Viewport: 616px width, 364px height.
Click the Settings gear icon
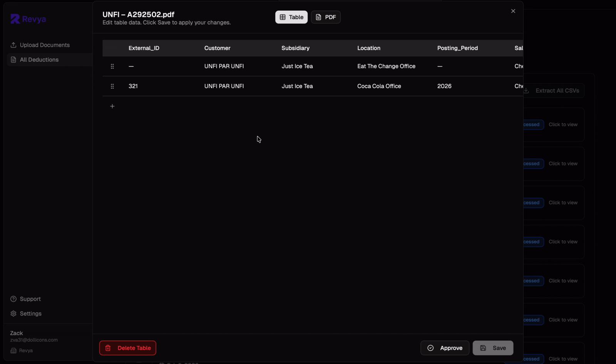[13, 314]
